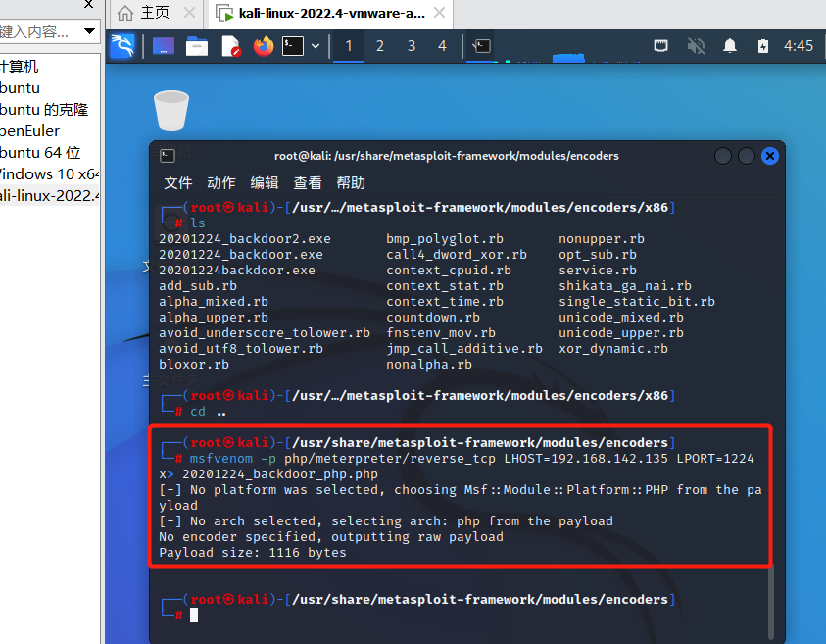The width and height of the screenshot is (826, 644).
Task: Switch to the 主页 tab
Action: (x=155, y=13)
